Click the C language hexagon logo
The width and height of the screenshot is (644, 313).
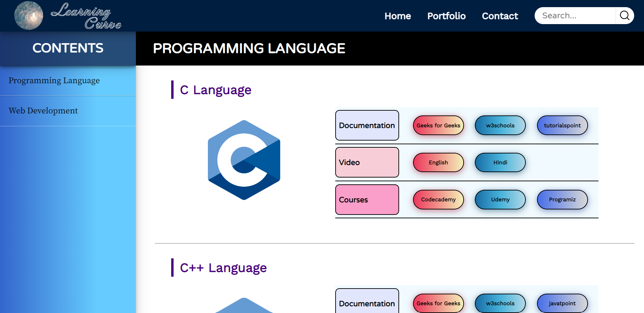(244, 160)
